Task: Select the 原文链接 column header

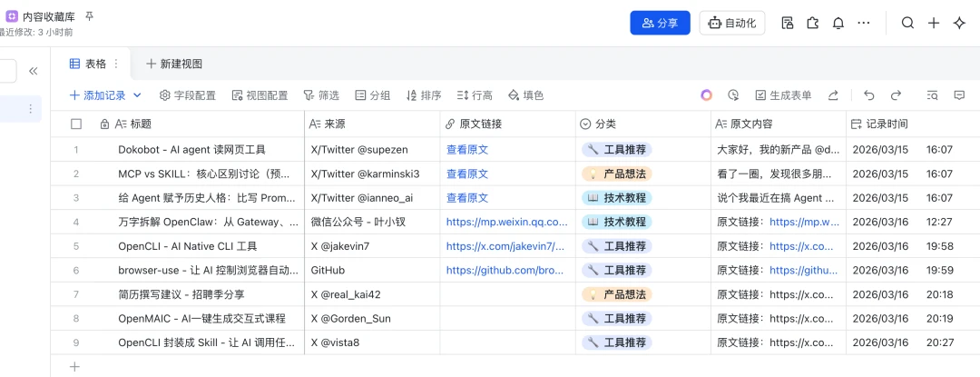Action: click(508, 124)
